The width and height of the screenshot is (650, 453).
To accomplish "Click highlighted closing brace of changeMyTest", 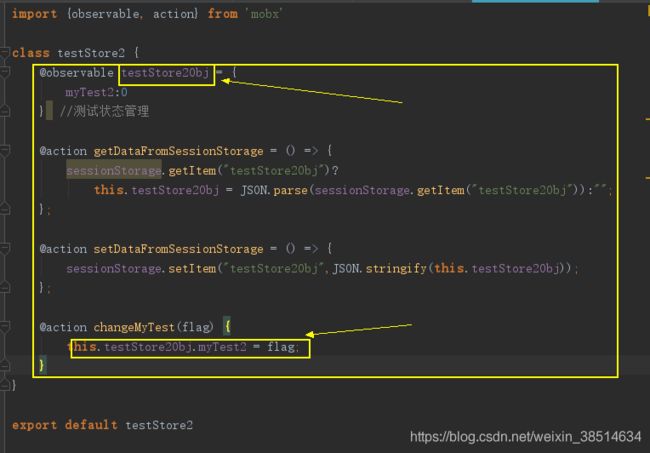I will [41, 365].
